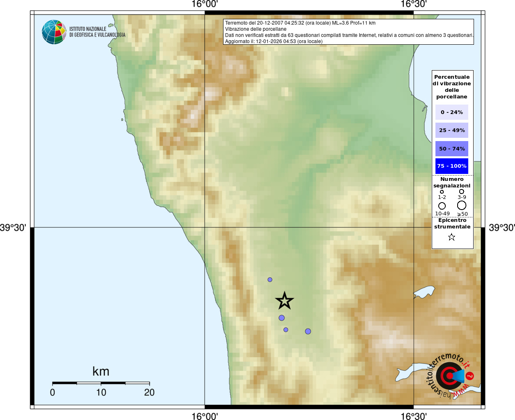Click the '0' scale bar value
This screenshot has width=515, height=420.
(x=52, y=393)
